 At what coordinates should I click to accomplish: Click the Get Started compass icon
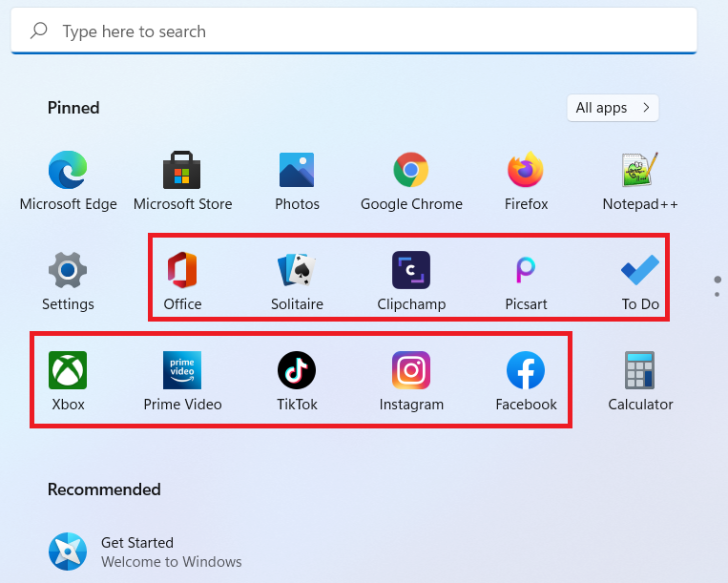[68, 552]
